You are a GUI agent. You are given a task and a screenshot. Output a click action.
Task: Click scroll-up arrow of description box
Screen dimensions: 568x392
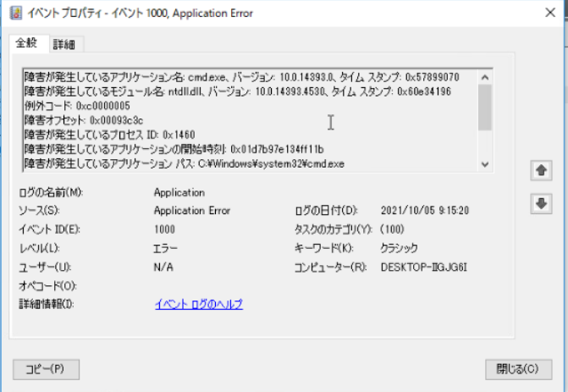pyautogui.click(x=485, y=77)
